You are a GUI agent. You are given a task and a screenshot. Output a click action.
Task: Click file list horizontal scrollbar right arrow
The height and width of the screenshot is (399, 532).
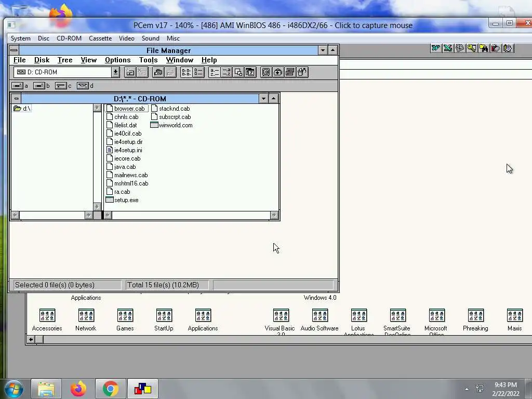pyautogui.click(x=274, y=215)
